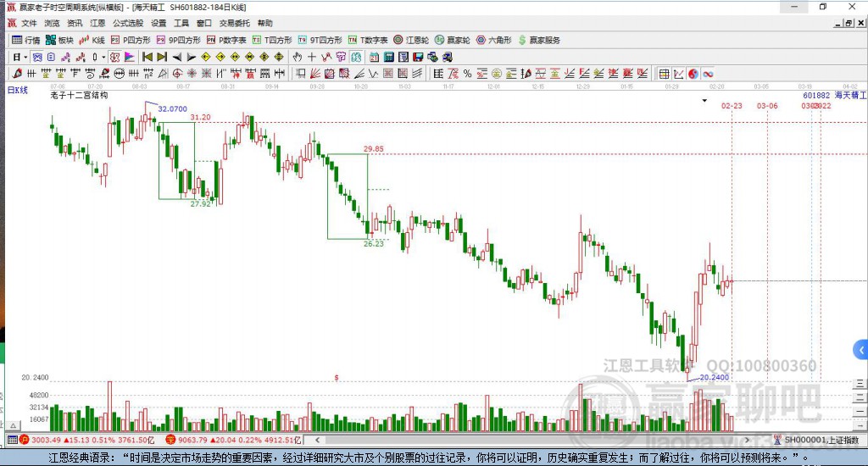Click the Shenzhen index 9063.79 status
The height and width of the screenshot is (466, 868).
pyautogui.click(x=234, y=440)
